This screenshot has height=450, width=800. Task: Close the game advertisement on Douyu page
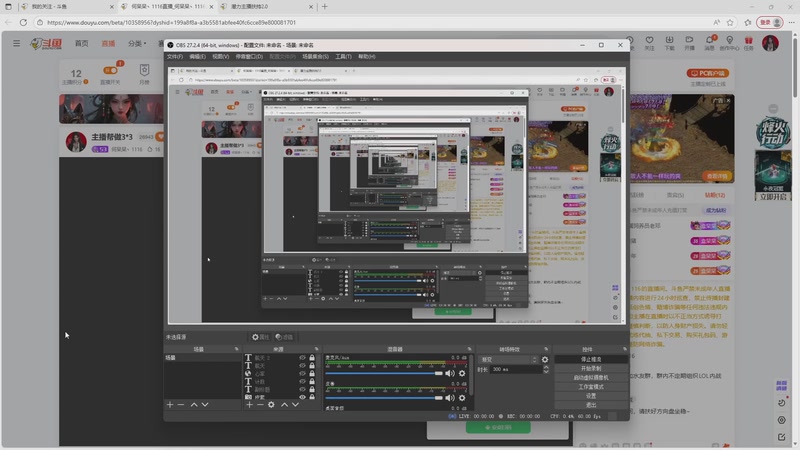tap(728, 101)
